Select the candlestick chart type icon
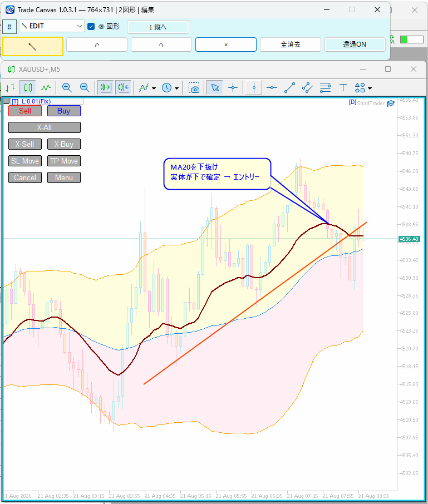428x504 pixels. tap(28, 87)
